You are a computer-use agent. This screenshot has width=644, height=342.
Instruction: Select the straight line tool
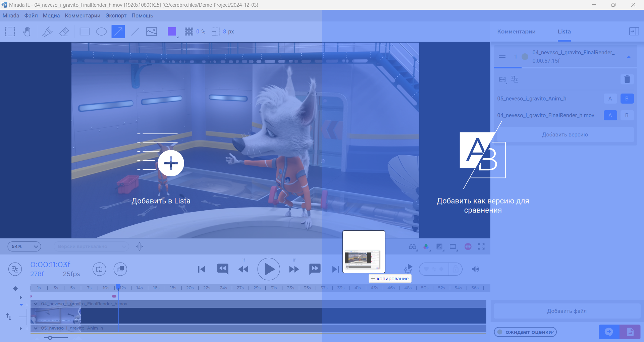pos(135,32)
